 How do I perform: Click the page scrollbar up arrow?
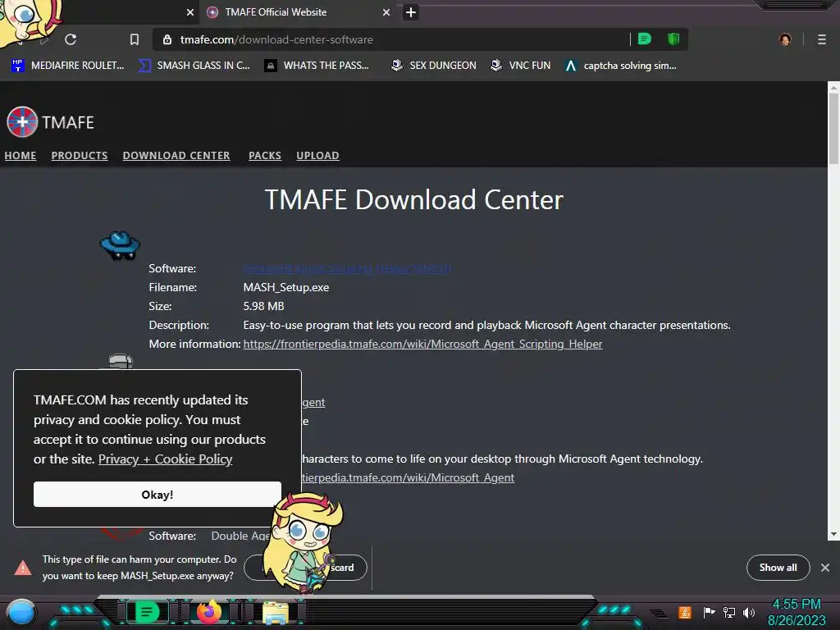click(x=833, y=87)
